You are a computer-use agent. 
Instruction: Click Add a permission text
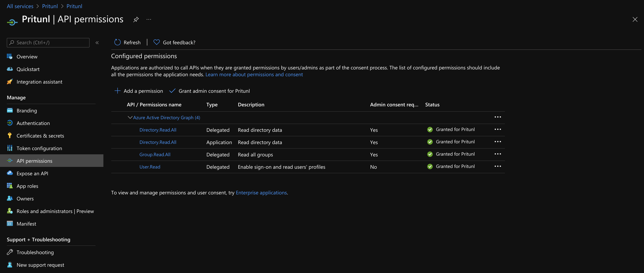point(143,91)
